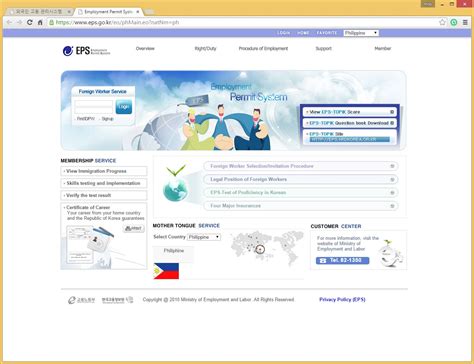Screen dimensions: 474x364
Task: Click the HOME link in top bar
Action: tap(303, 33)
